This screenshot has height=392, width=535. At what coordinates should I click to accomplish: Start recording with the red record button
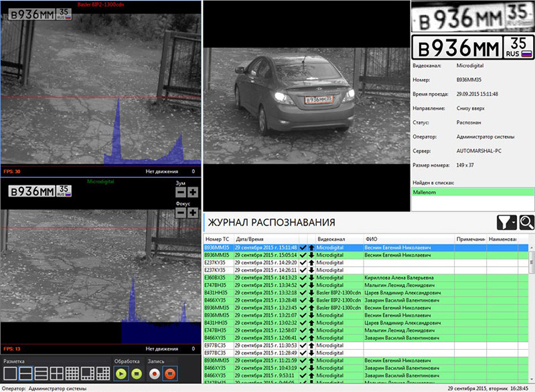(155, 373)
